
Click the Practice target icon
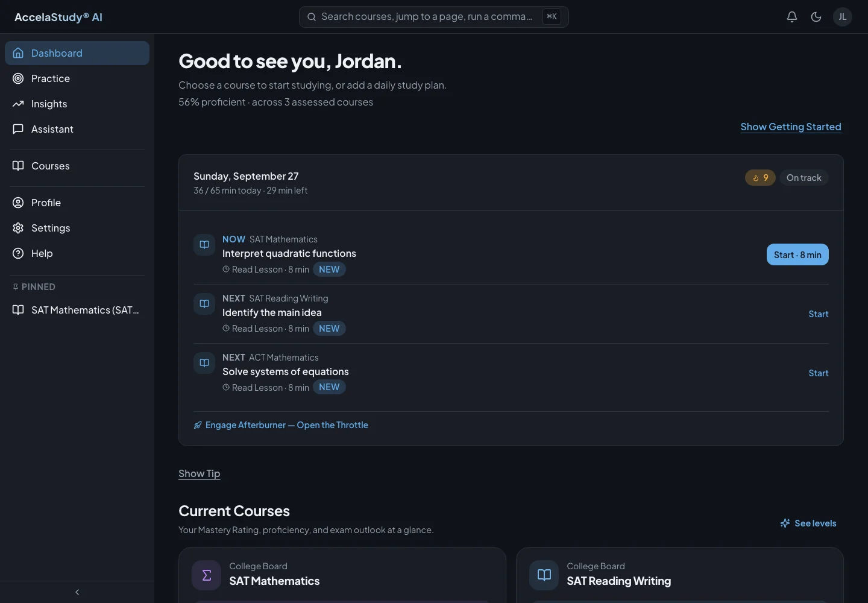pyautogui.click(x=18, y=78)
